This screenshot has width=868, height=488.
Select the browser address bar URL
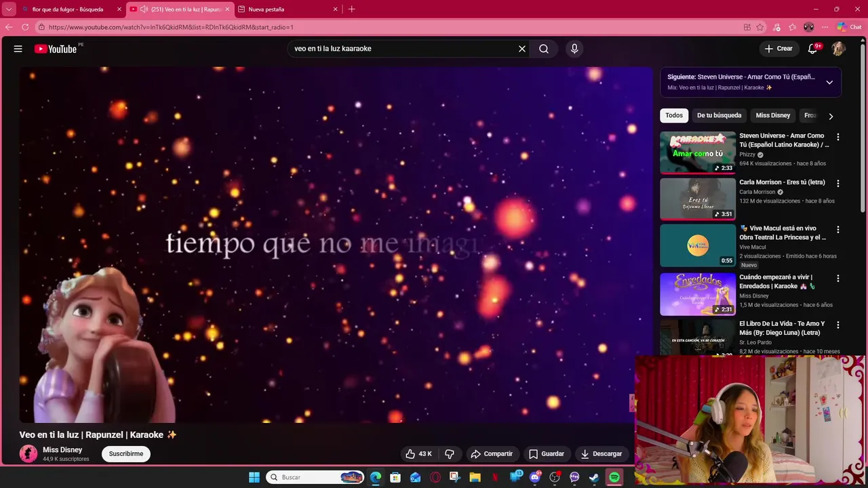tap(171, 27)
